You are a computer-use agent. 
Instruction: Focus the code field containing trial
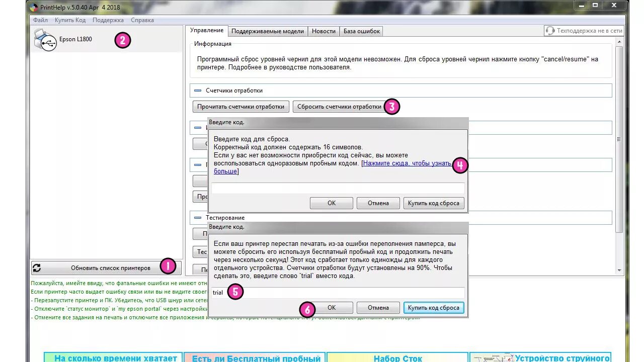(x=338, y=292)
